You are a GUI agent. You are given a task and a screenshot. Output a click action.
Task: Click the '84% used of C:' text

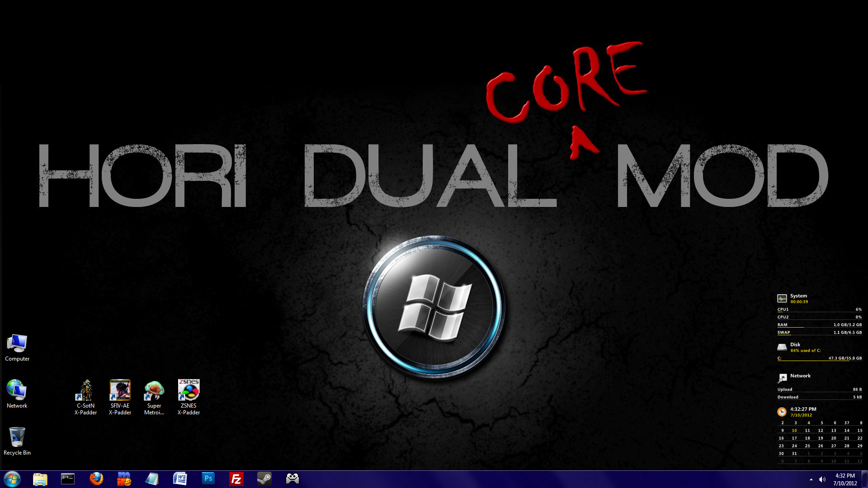805,351
